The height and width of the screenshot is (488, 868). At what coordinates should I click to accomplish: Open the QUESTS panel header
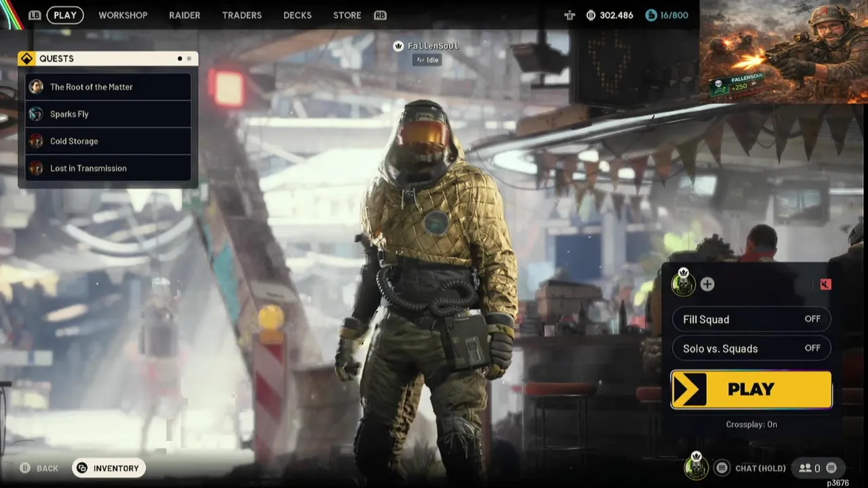tap(108, 58)
